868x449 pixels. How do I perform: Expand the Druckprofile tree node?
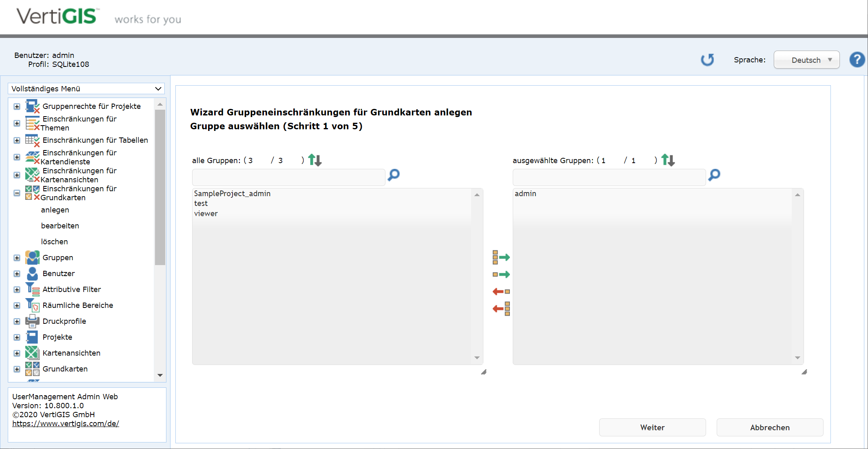(x=17, y=321)
